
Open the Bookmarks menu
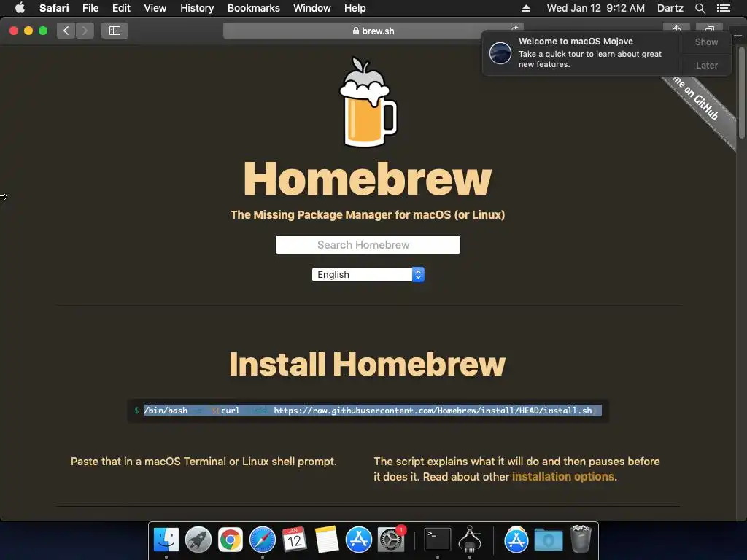(x=253, y=8)
